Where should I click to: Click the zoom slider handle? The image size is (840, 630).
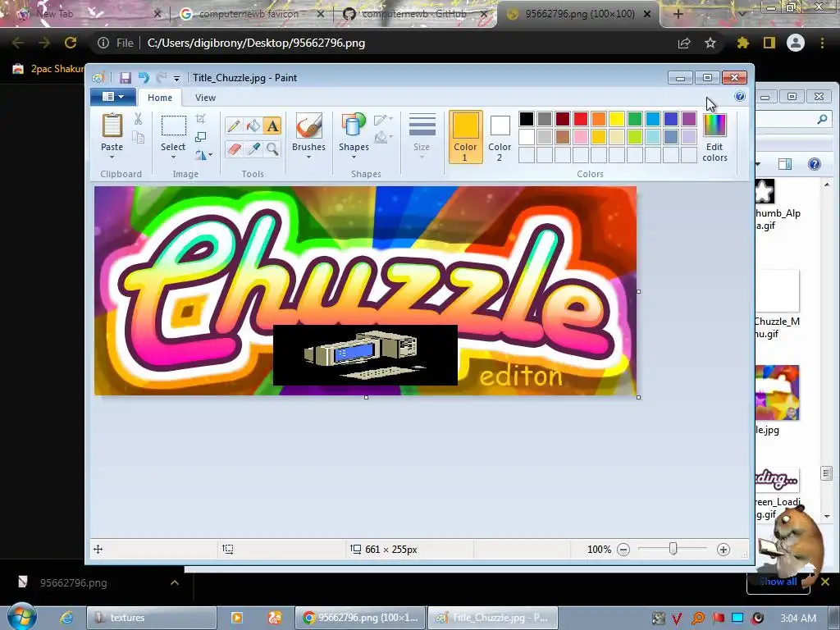tap(673, 549)
